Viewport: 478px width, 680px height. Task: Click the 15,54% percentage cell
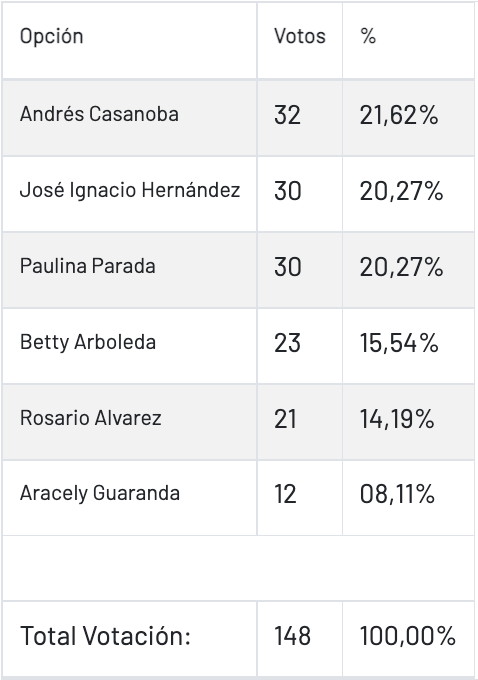409,346
